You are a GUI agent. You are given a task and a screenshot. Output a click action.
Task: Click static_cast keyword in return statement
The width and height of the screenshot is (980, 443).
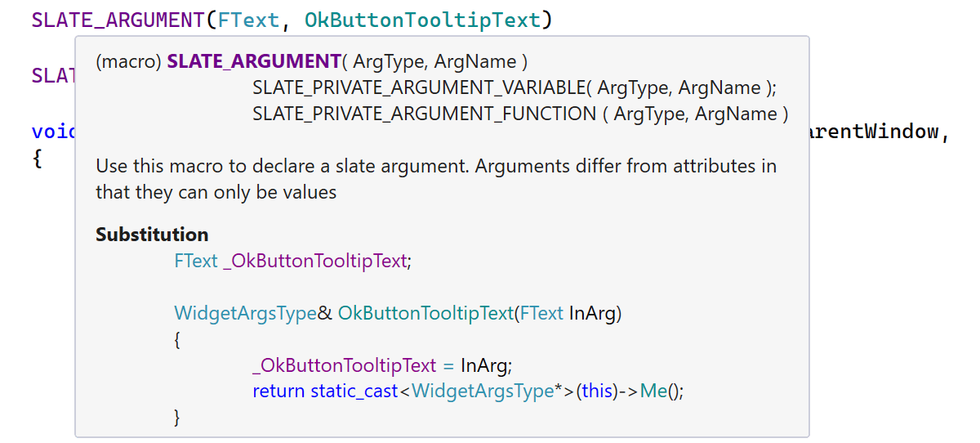point(354,392)
